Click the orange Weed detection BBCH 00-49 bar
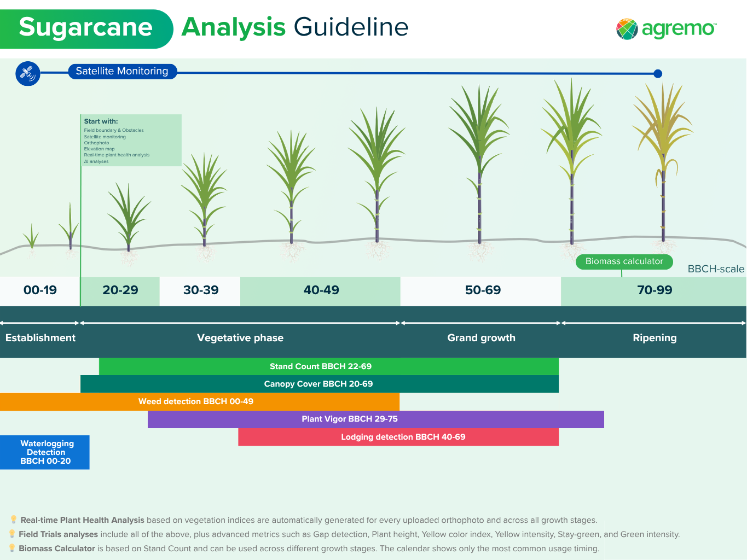 click(200, 401)
